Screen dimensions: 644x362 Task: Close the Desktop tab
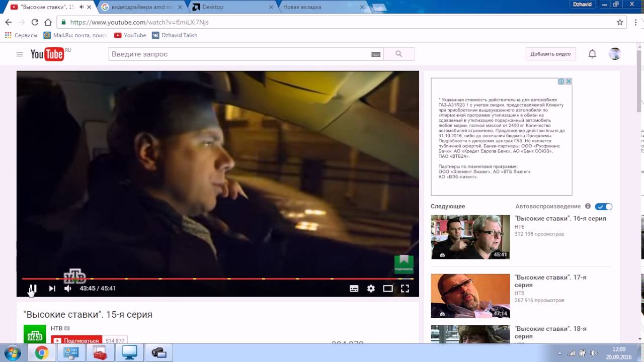coord(271,7)
